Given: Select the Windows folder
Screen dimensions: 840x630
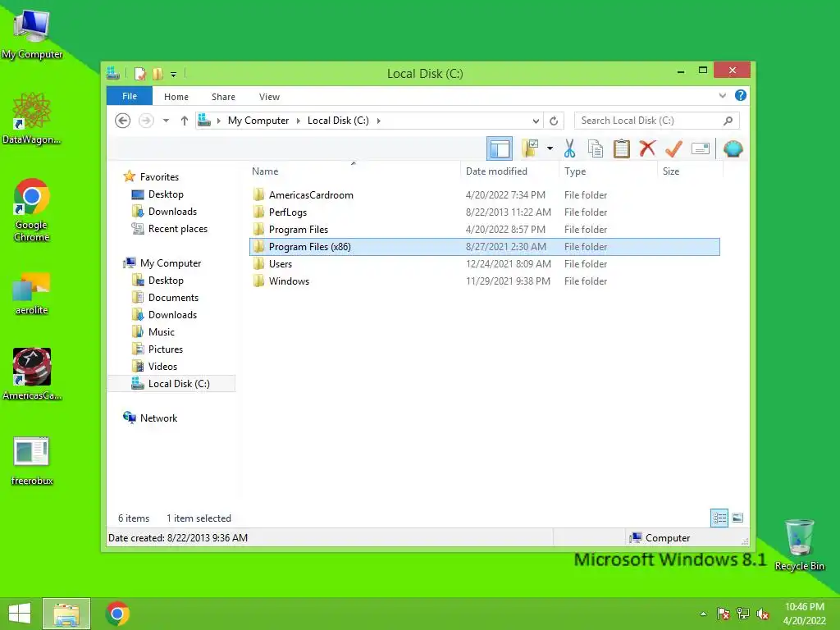Looking at the screenshot, I should click(484, 281).
